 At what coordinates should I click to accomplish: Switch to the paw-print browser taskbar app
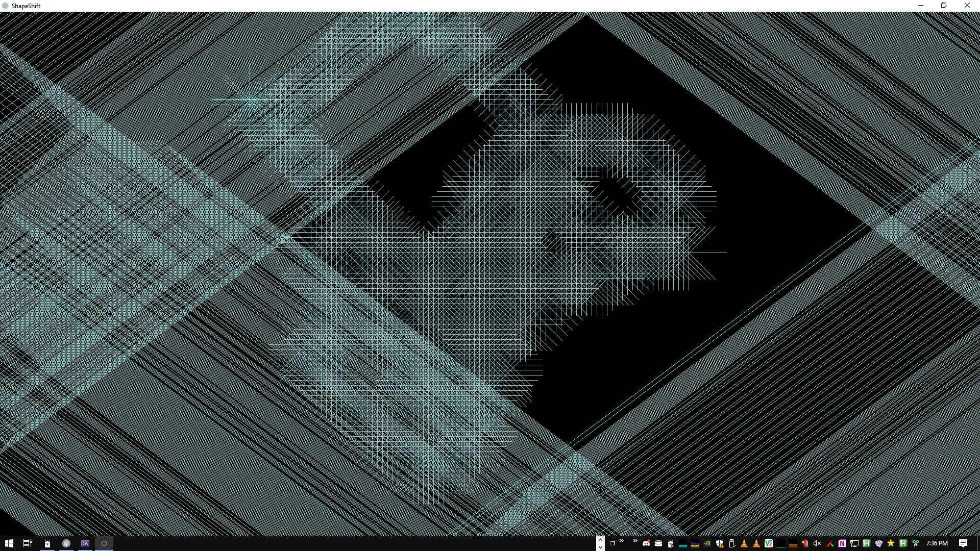tap(66, 543)
